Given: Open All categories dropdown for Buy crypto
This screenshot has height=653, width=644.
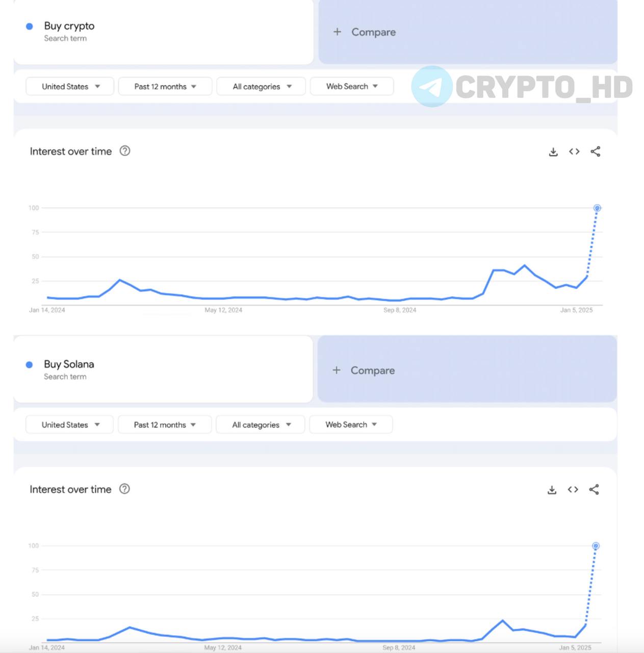Looking at the screenshot, I should pos(261,86).
